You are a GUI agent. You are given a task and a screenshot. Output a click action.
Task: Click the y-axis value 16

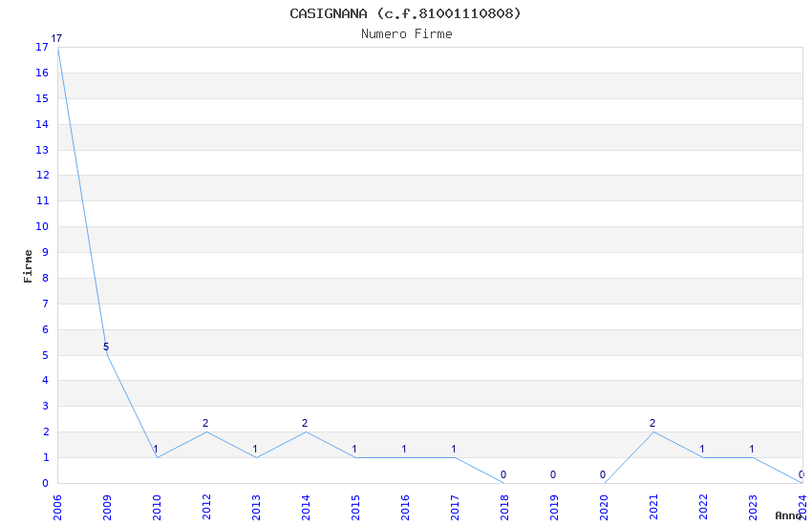42,73
